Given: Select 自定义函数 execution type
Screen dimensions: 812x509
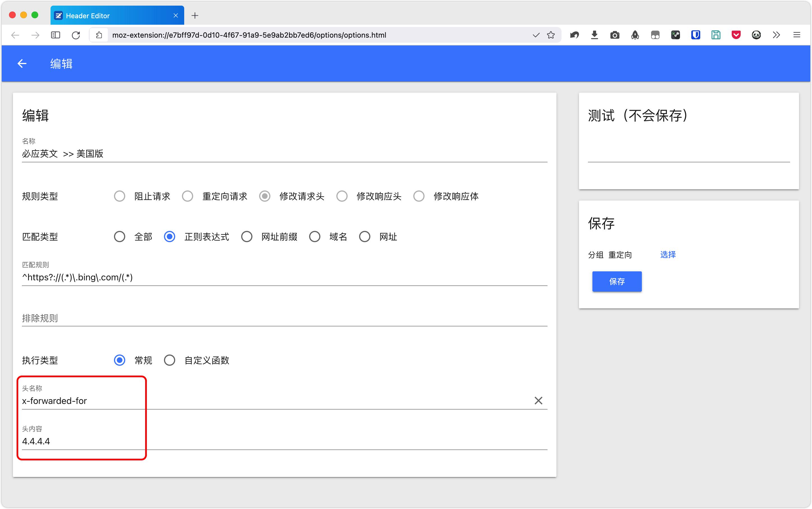Looking at the screenshot, I should [x=169, y=360].
